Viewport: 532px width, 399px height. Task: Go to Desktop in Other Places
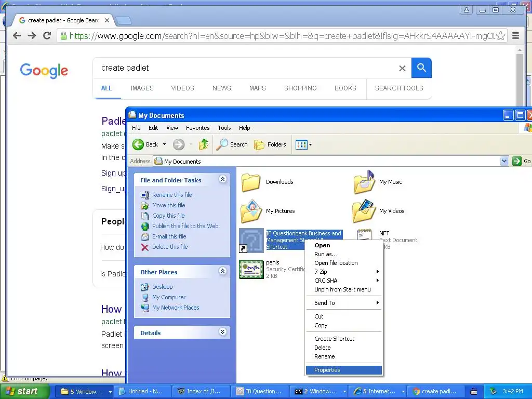pyautogui.click(x=162, y=287)
